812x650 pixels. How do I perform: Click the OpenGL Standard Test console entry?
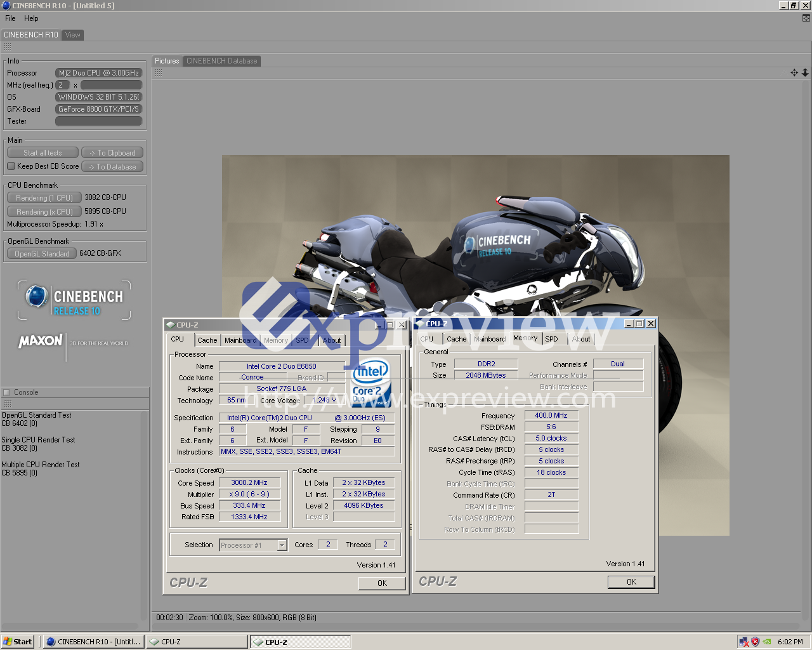36,419
